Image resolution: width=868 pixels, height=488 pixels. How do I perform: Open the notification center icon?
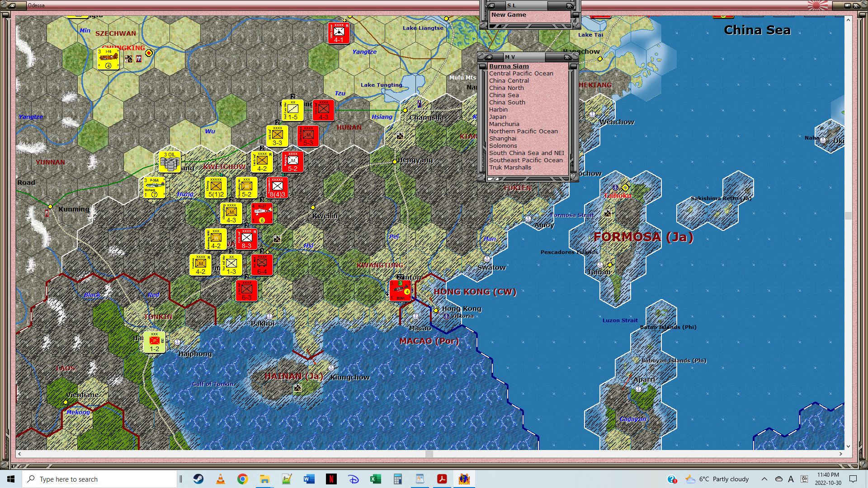pyautogui.click(x=853, y=479)
